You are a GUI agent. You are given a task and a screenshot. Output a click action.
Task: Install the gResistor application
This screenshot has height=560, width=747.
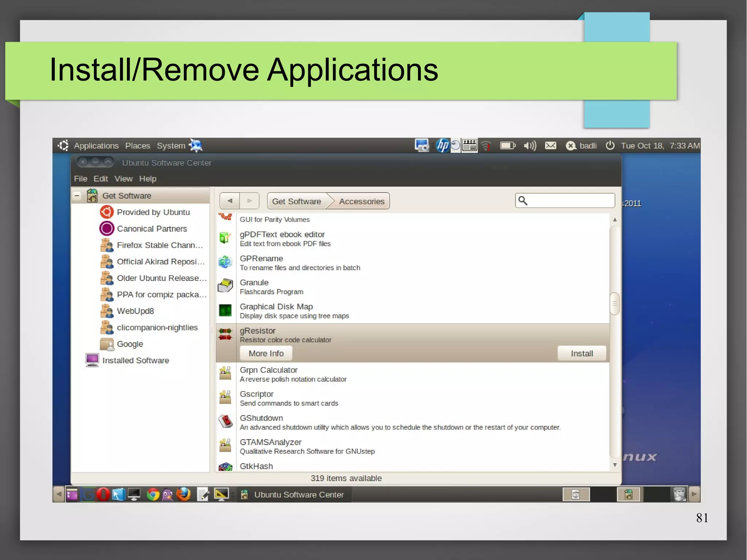click(x=582, y=353)
